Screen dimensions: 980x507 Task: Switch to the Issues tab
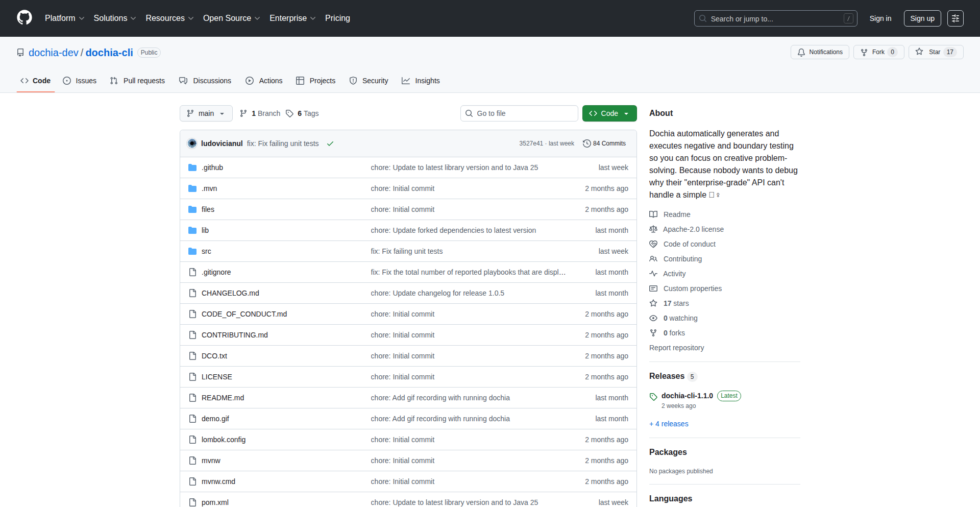(80, 81)
